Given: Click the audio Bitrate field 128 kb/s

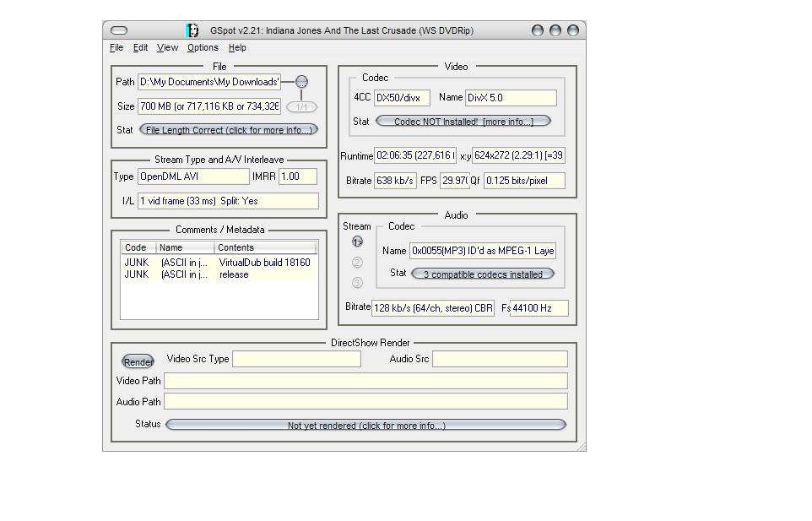Looking at the screenshot, I should point(433,308).
